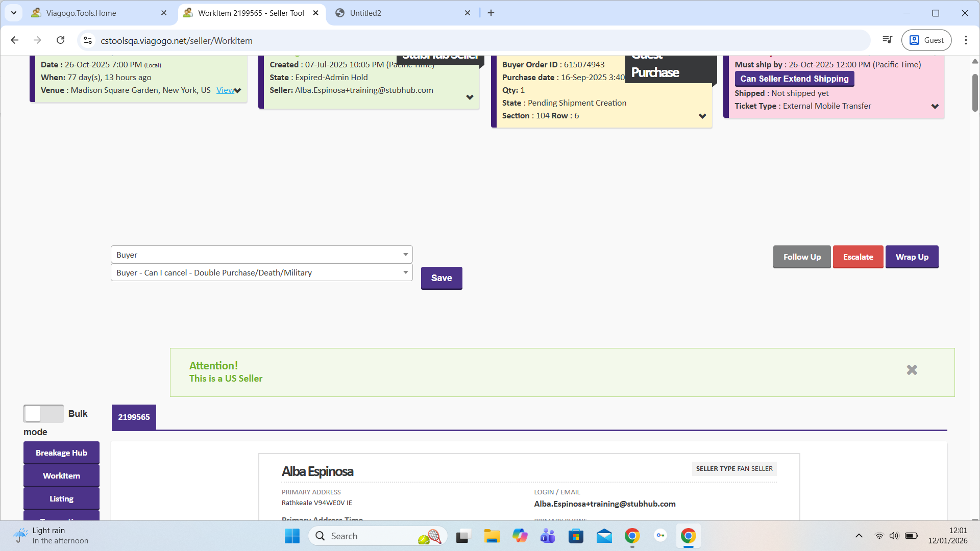Switch to the Viagogo.Tools.Home browser tab

(x=81, y=13)
